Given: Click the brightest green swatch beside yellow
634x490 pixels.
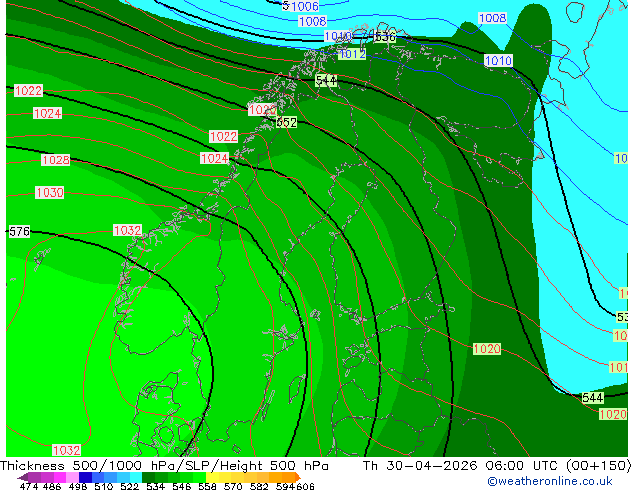Looking at the screenshot, I should 199,477.
